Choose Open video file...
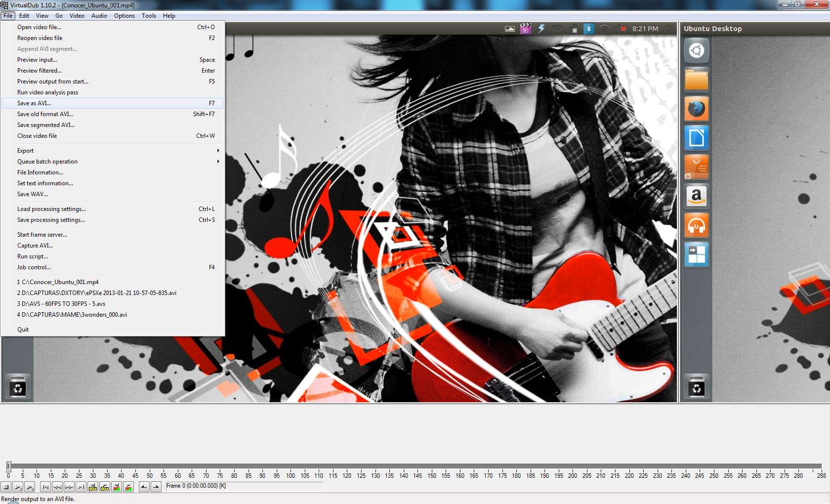Viewport: 830px width, 504px height. click(113, 27)
